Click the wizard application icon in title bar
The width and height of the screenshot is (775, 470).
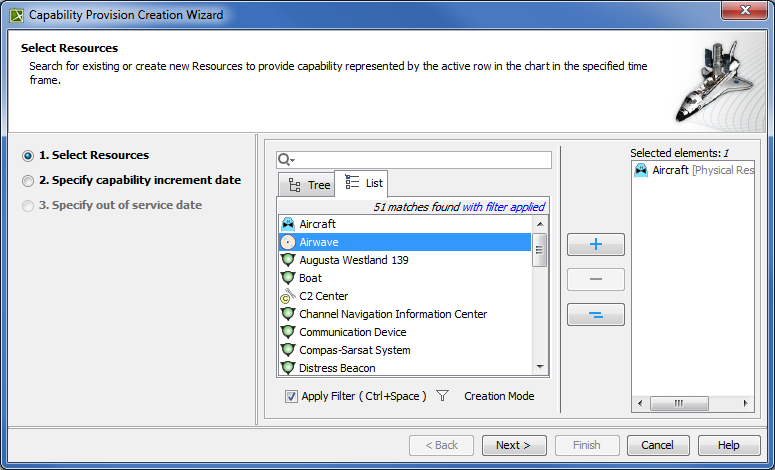[x=17, y=15]
